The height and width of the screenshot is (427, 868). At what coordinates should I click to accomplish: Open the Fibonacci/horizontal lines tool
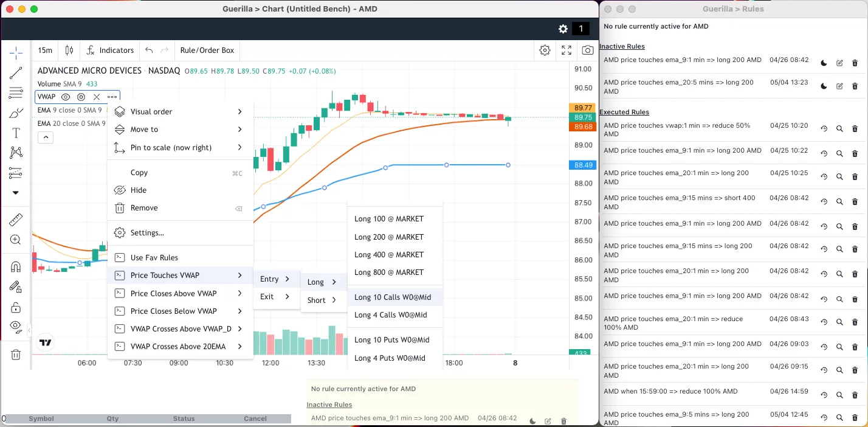(x=16, y=93)
